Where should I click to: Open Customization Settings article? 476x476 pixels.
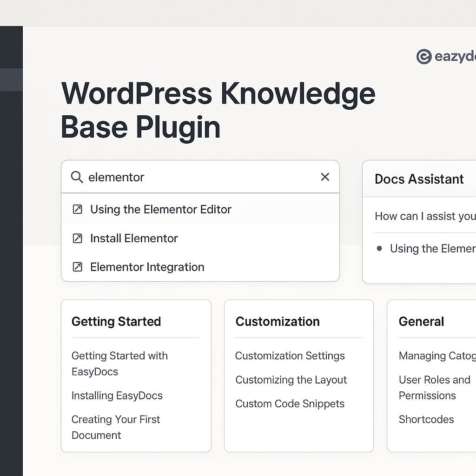click(x=290, y=356)
